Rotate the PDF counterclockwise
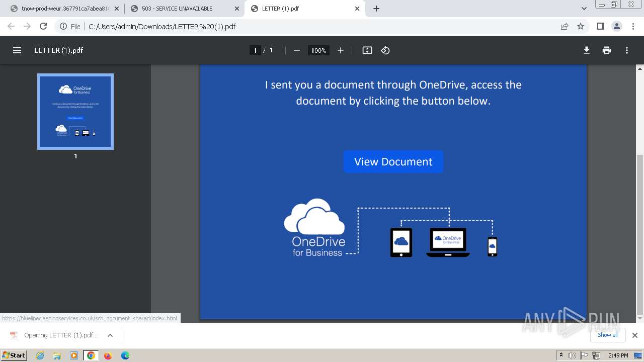 coord(385,50)
